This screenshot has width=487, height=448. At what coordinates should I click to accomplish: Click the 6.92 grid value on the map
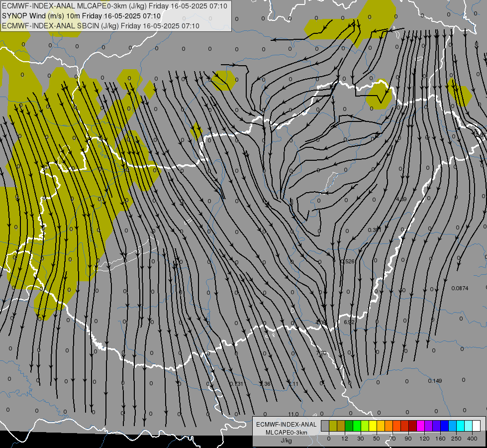349,322
